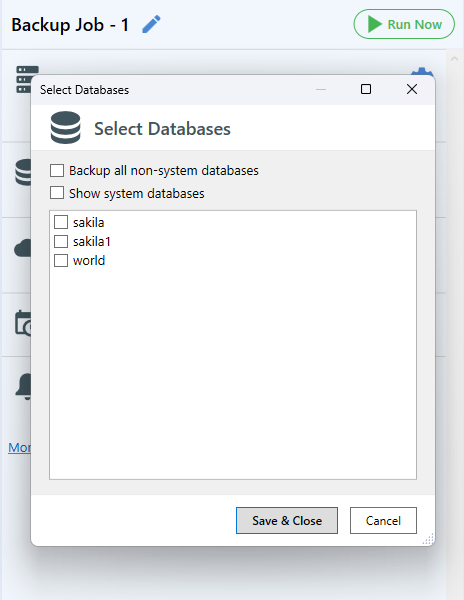464x600 pixels.
Task: Click Cancel in Select Databases dialog
Action: pos(383,520)
